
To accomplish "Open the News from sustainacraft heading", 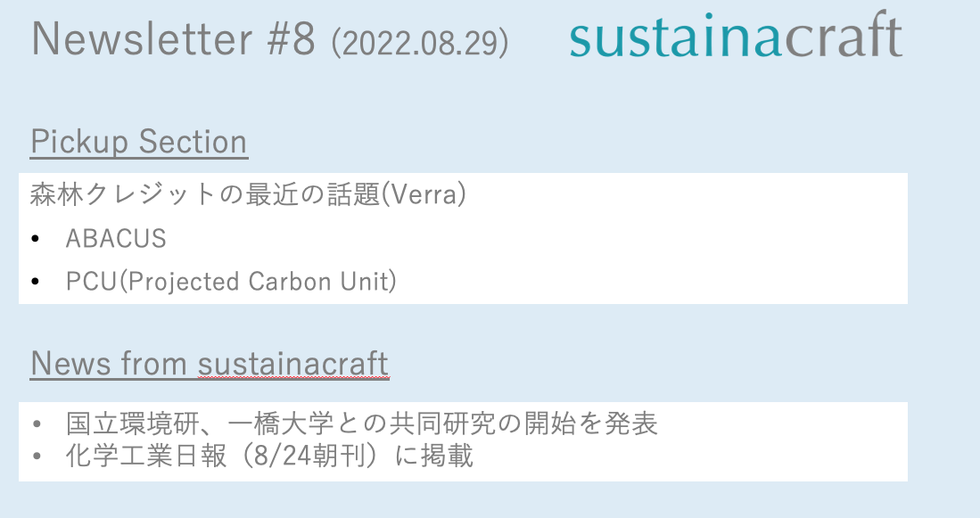I will (x=210, y=363).
